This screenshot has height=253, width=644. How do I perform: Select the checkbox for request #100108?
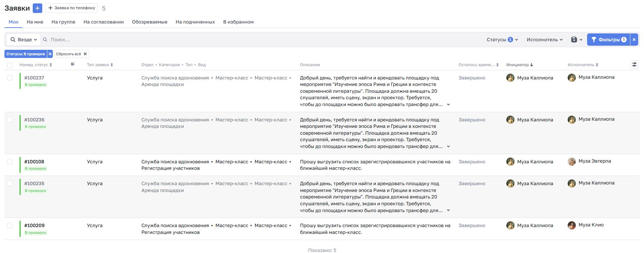point(10,162)
